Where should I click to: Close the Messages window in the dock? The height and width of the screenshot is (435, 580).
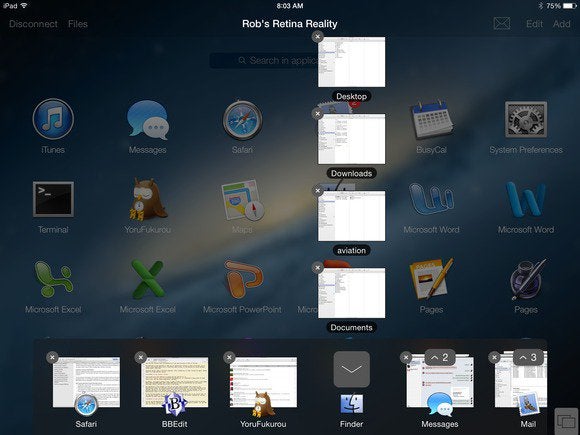(x=406, y=357)
